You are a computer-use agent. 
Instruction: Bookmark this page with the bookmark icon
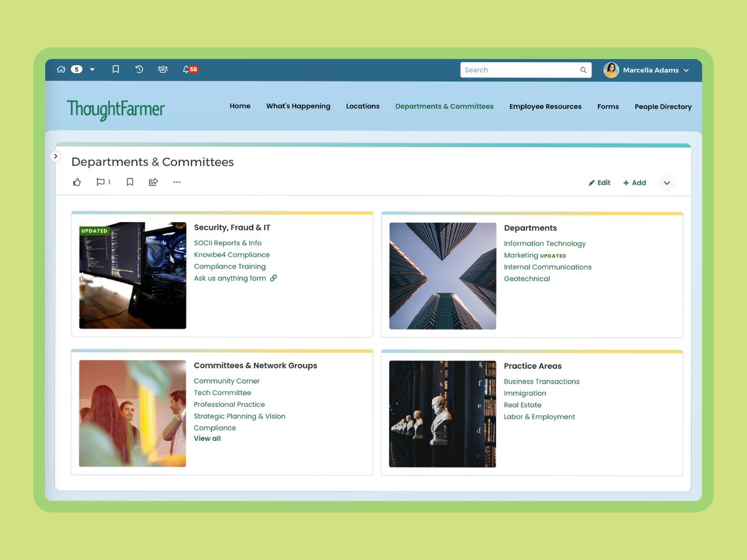130,181
